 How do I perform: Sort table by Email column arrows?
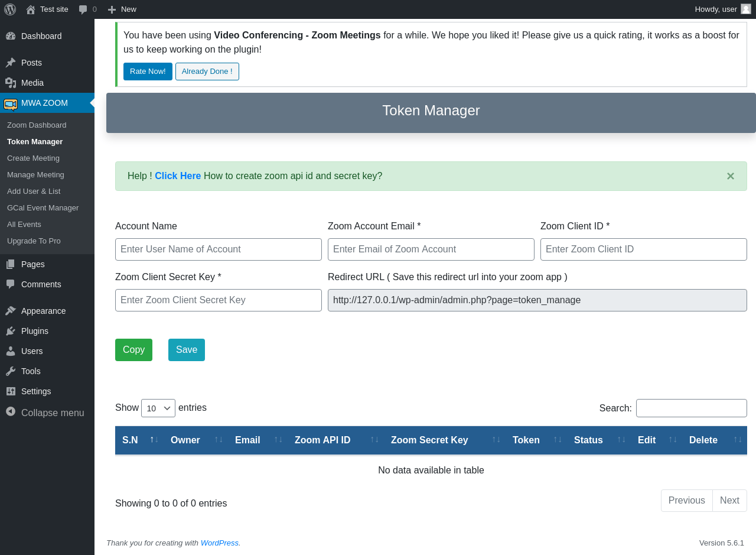tap(278, 439)
